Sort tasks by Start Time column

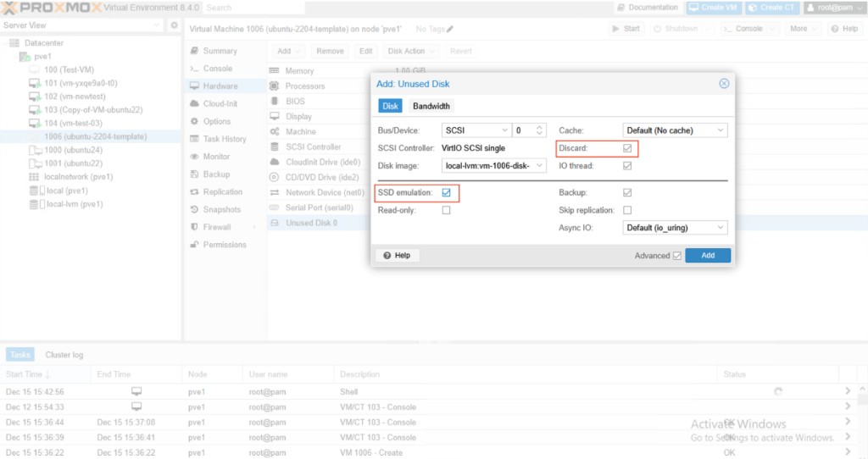point(45,374)
